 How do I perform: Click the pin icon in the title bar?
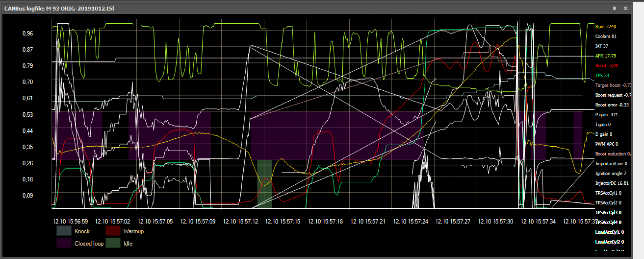click(614, 8)
